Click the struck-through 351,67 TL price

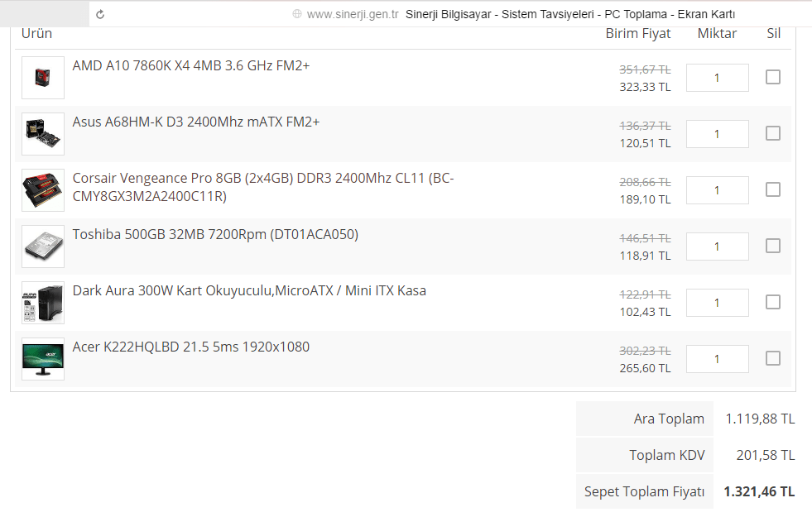[x=646, y=69]
